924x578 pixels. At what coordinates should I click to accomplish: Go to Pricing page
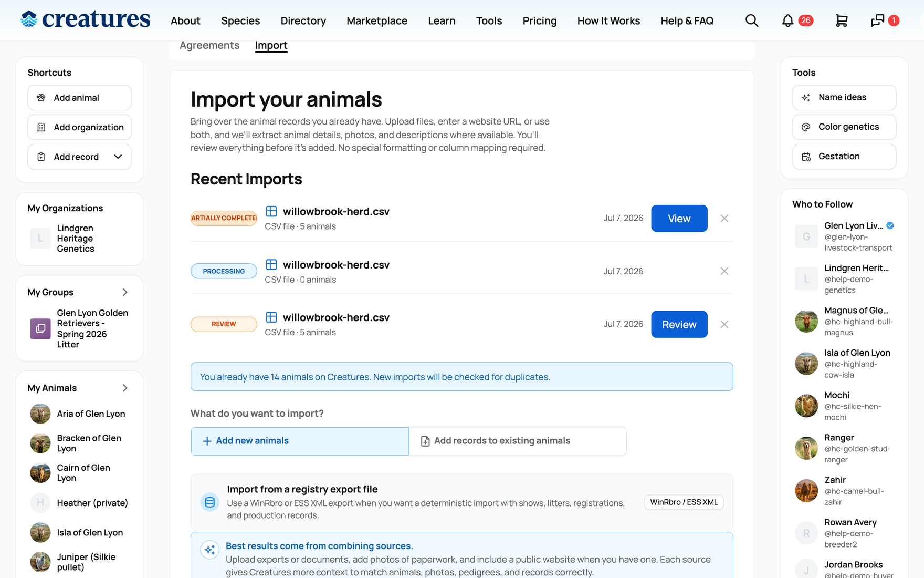pyautogui.click(x=540, y=20)
